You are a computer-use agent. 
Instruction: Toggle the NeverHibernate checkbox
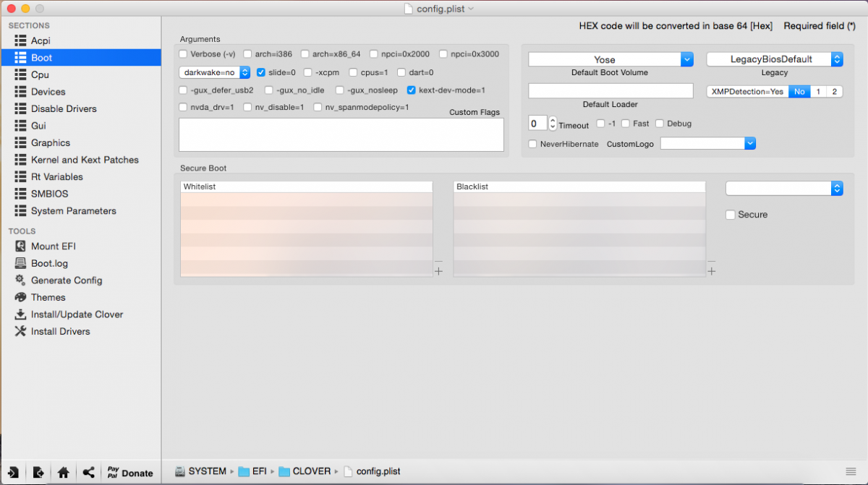(x=533, y=144)
